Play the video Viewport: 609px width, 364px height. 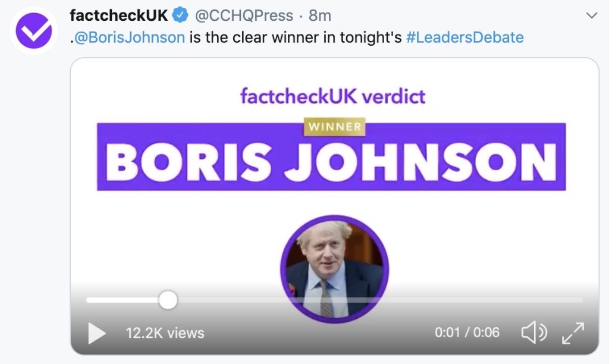click(x=96, y=332)
